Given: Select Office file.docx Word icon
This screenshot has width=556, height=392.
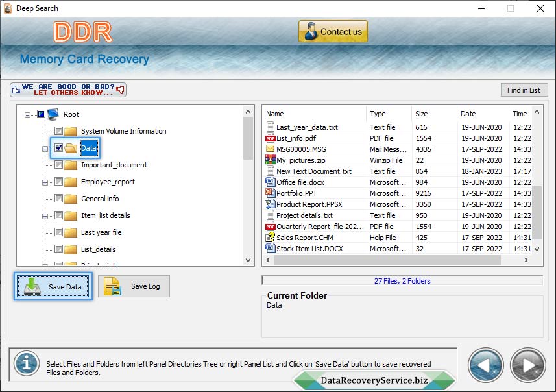Looking at the screenshot, I should click(x=270, y=182).
